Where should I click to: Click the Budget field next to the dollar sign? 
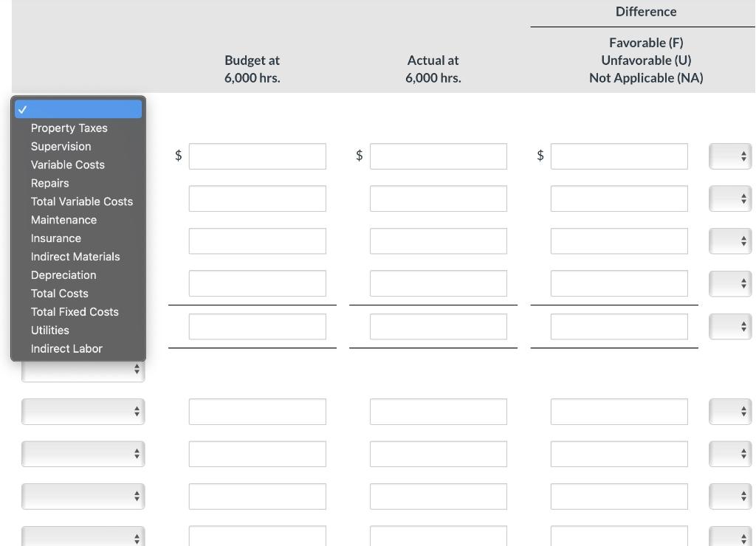[x=258, y=156]
